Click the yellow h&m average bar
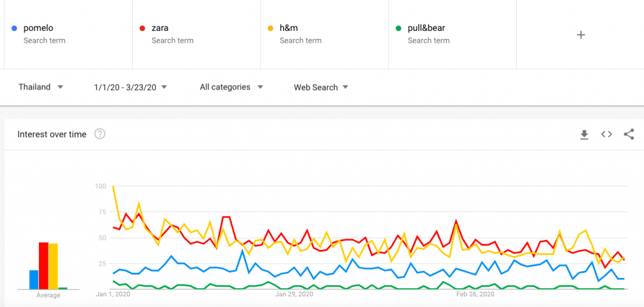 pos(53,266)
